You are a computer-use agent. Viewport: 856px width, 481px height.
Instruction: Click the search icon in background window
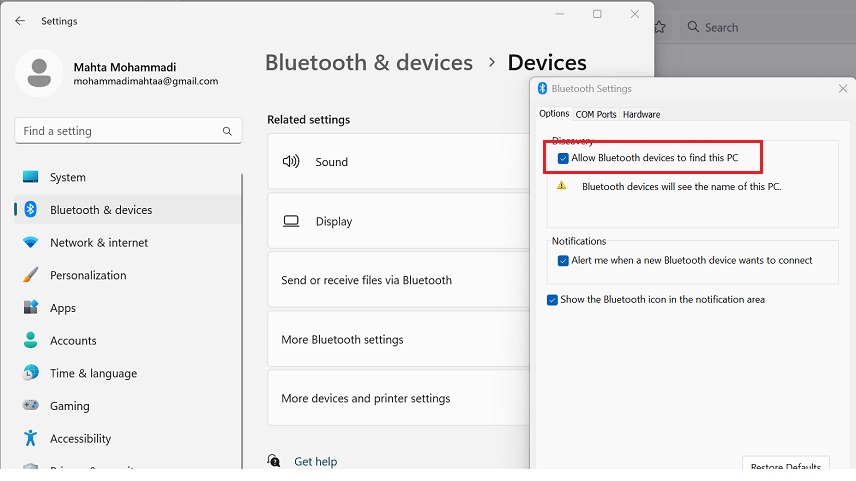click(x=693, y=27)
